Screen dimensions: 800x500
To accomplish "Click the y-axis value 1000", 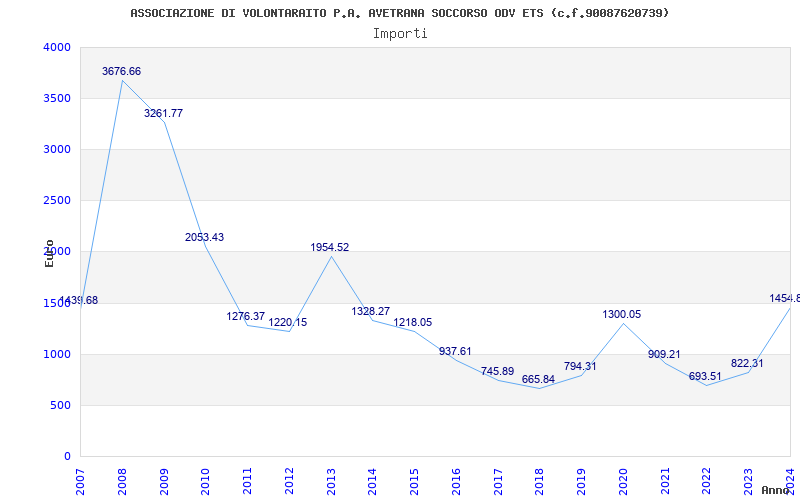I will coord(57,354).
